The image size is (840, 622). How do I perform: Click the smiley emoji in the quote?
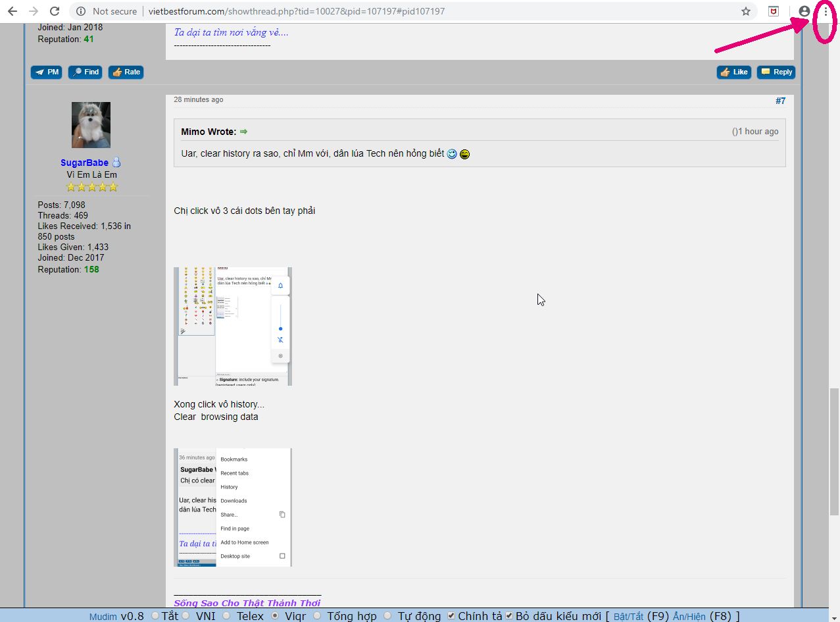452,154
